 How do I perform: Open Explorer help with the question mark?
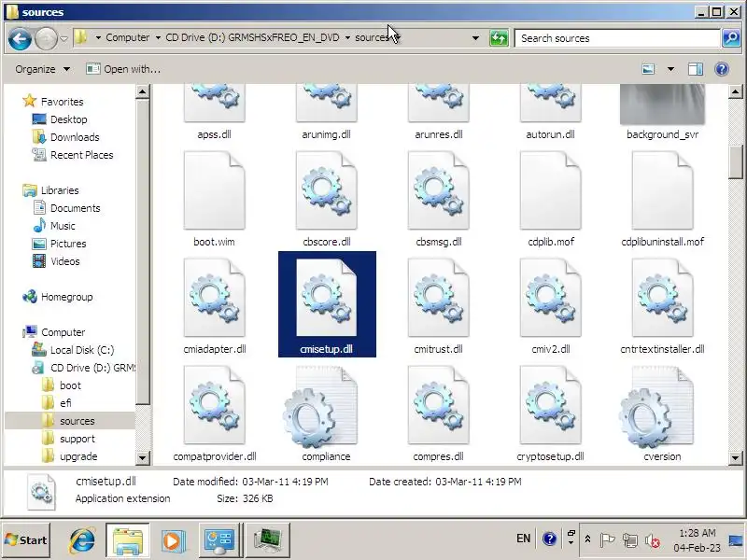(722, 69)
